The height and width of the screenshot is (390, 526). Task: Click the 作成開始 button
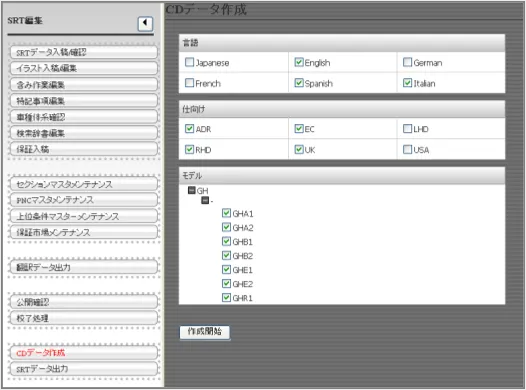pos(205,332)
